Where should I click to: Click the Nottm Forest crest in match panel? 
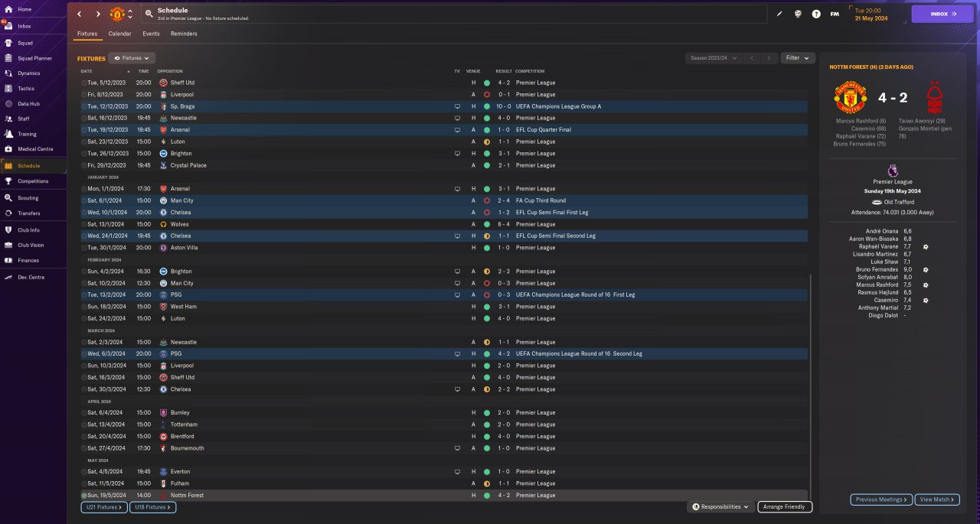coord(935,97)
